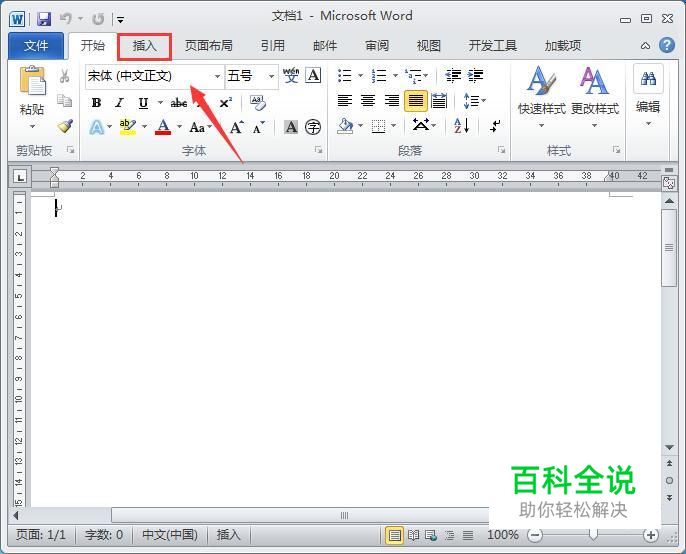Open Line Spacing dropdown
686x554 pixels.
[474, 101]
